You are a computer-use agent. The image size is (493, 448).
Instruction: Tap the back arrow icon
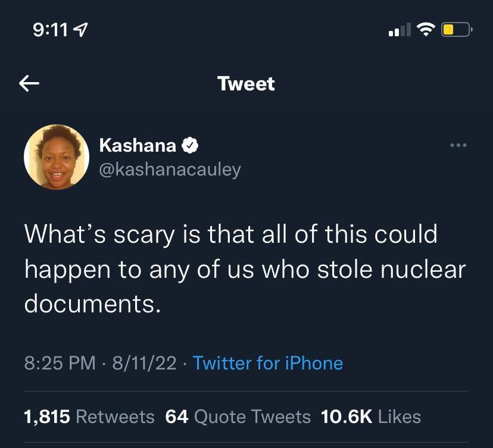click(x=29, y=83)
